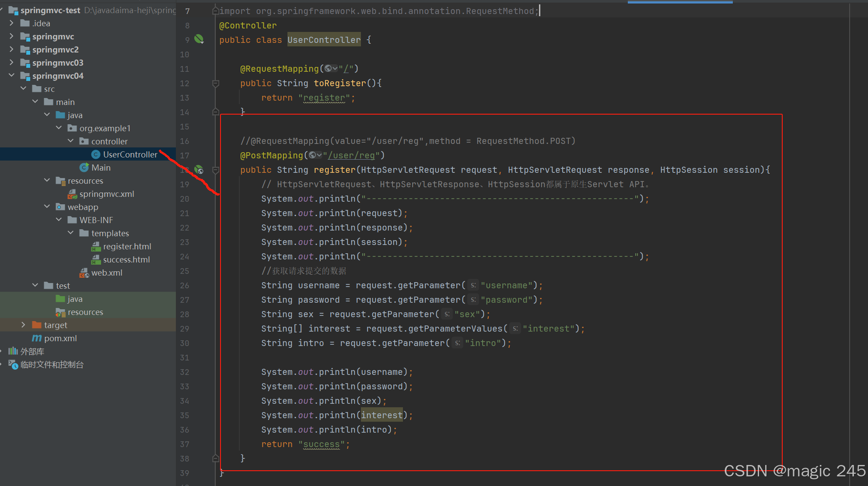Select UserController in the project tree
Image resolution: width=868 pixels, height=486 pixels.
[x=130, y=154]
